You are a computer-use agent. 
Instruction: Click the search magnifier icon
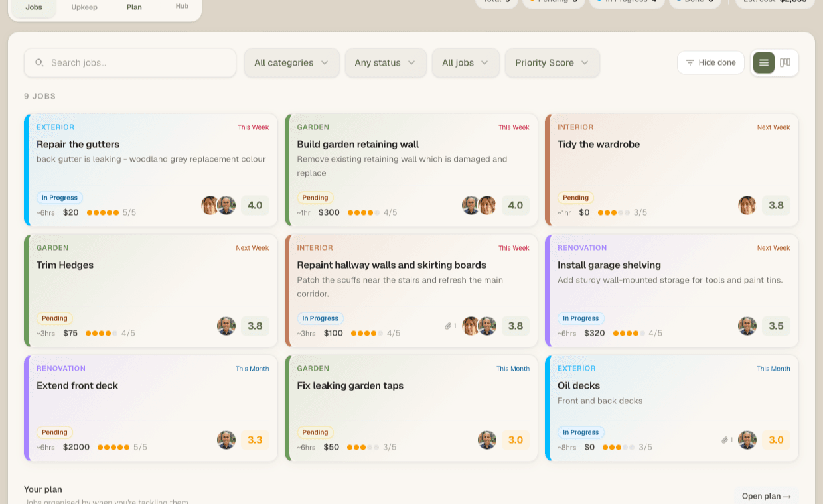39,63
